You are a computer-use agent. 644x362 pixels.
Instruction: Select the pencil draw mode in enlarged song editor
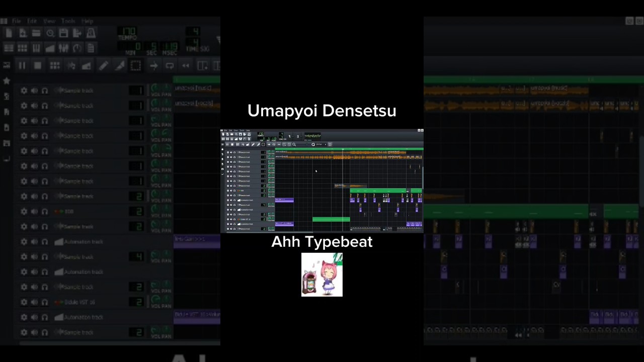(104, 66)
